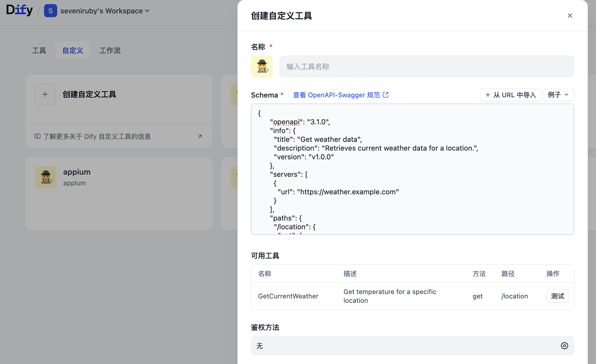Click the arrow icon beside Dify custom tool info

coord(200,136)
